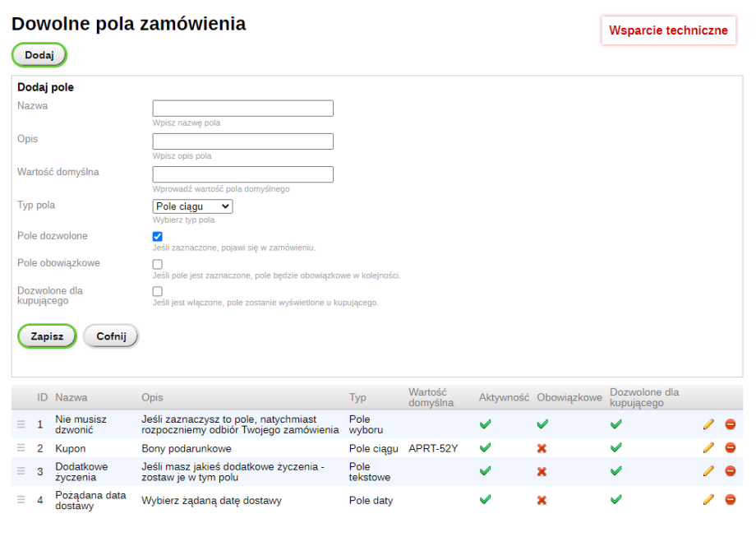Edit the "Pożądana data dostawy" field
Image resolution: width=756 pixels, height=537 pixels.
click(x=708, y=499)
